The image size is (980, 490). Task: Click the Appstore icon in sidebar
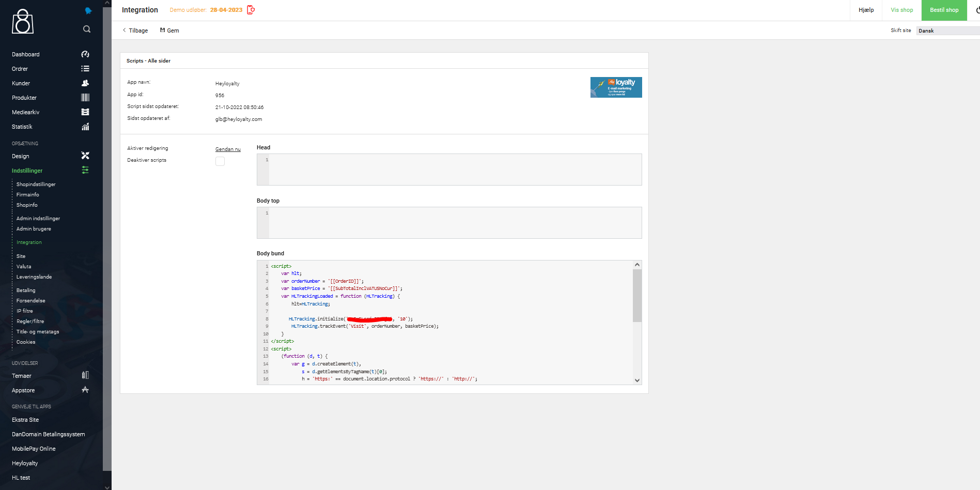tap(85, 390)
